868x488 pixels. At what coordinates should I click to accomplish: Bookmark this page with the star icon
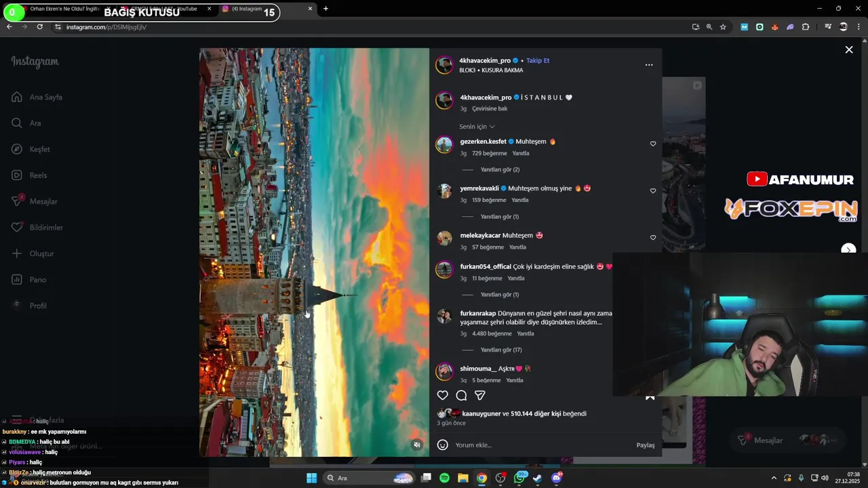(723, 27)
